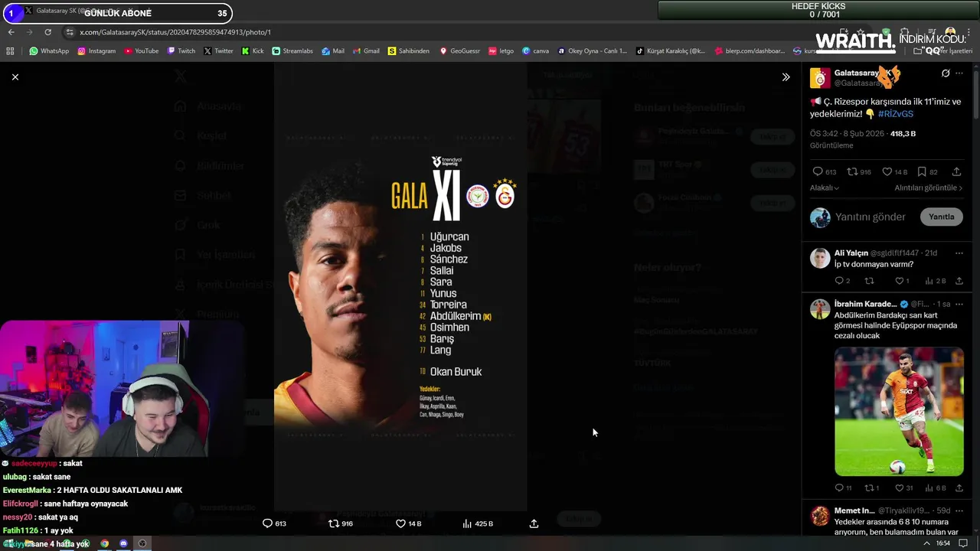Open the footballer photo in İbrahim's reply
This screenshot has height=551, width=980.
899,412
